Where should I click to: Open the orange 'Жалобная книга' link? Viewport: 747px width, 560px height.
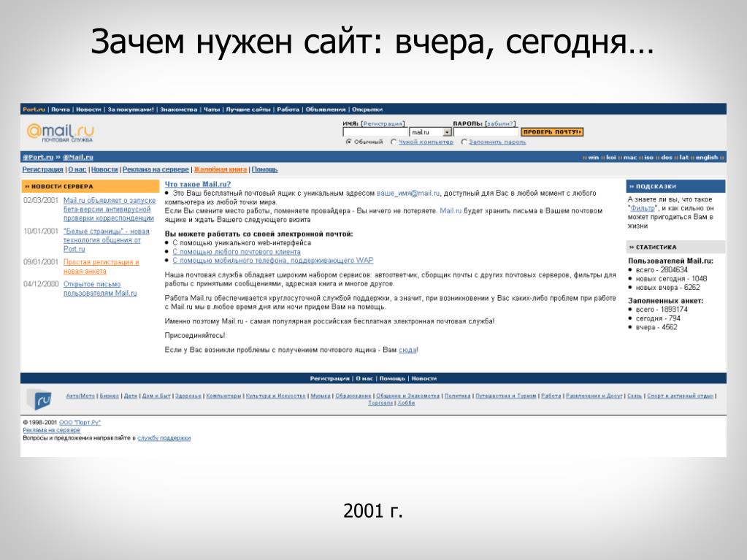click(220, 169)
